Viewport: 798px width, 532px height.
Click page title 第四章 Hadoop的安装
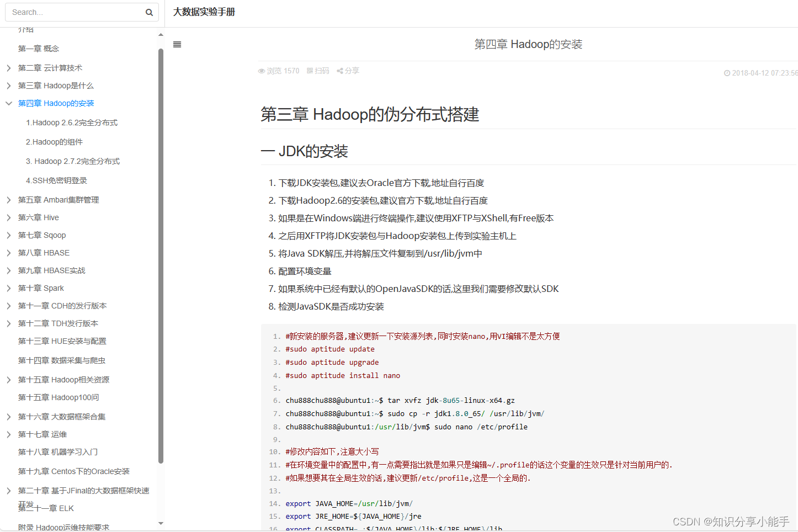click(x=529, y=44)
